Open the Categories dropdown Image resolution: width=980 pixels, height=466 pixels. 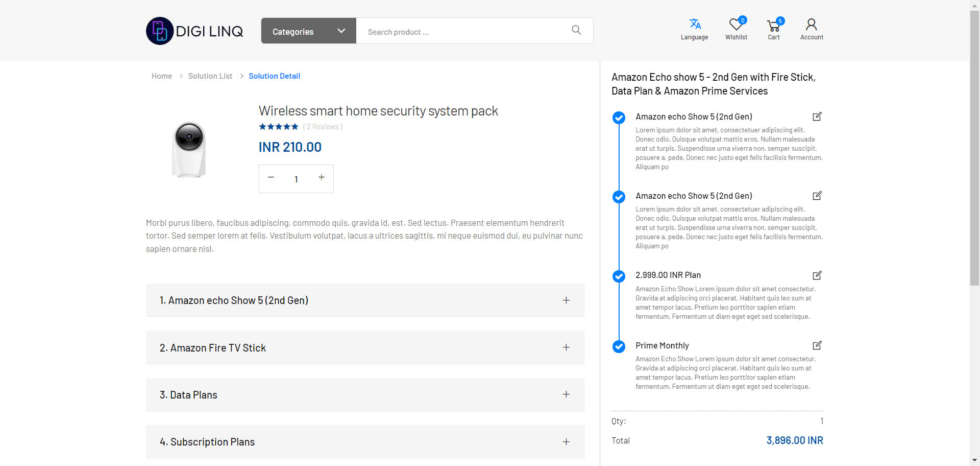tap(308, 31)
